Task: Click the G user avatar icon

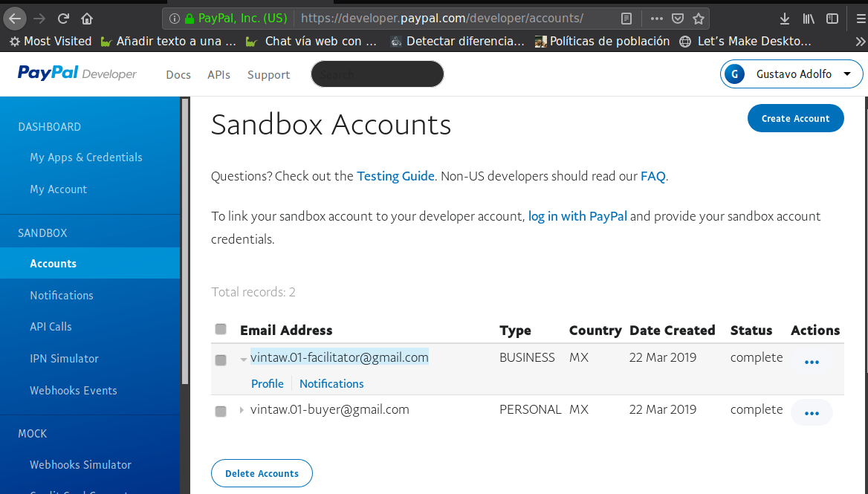Action: pyautogui.click(x=734, y=74)
